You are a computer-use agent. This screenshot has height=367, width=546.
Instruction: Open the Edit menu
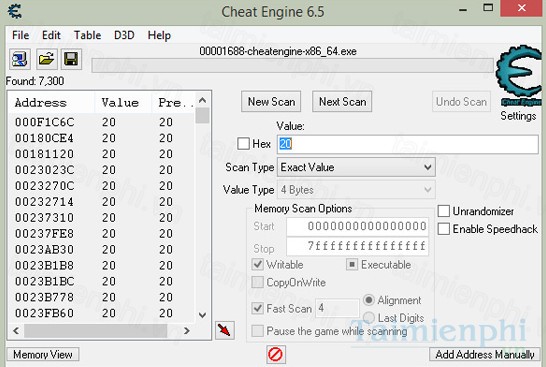click(x=51, y=35)
